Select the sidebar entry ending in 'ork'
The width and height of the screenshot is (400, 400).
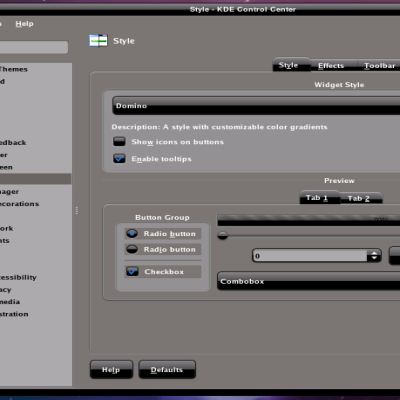pos(6,228)
